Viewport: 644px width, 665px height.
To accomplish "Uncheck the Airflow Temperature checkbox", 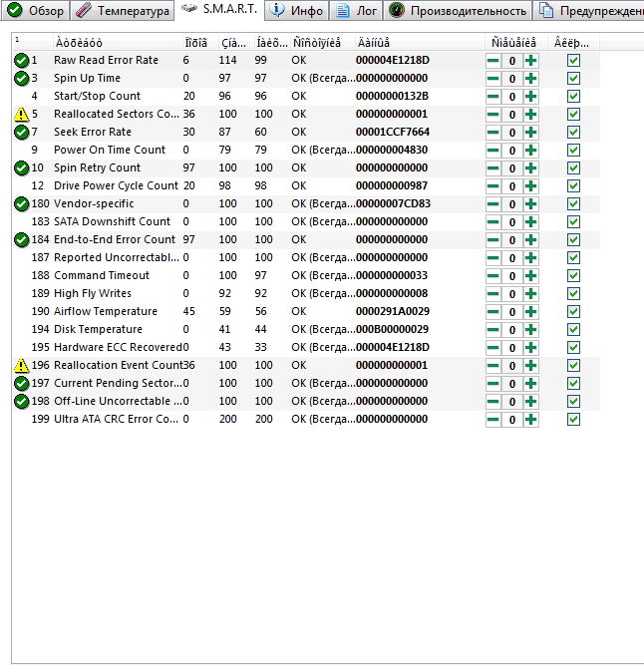I will pyautogui.click(x=573, y=312).
